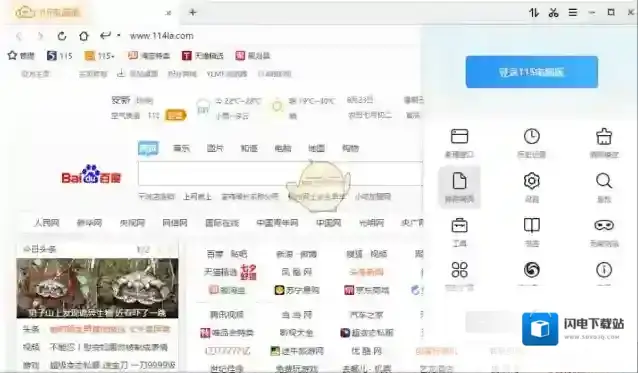Click the undo closed tab arrow icon
This screenshot has width=638, height=373.
tap(105, 35)
